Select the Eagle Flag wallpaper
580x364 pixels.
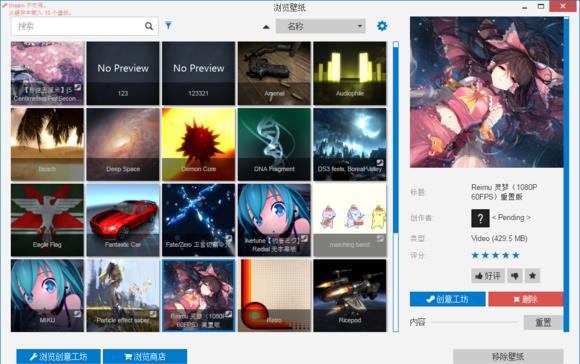[x=47, y=220]
